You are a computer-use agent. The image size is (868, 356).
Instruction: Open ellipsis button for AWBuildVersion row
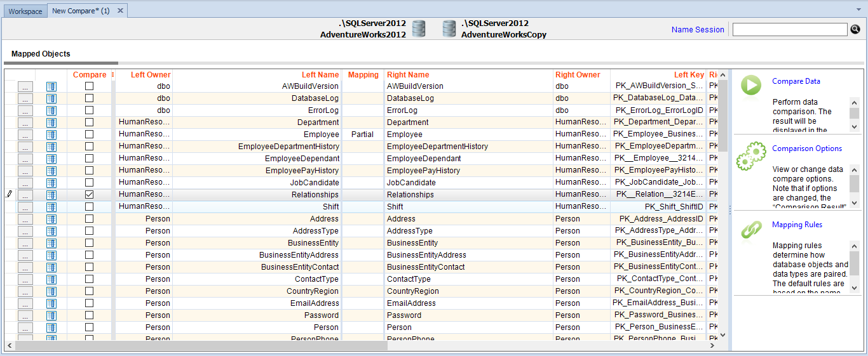tap(25, 86)
